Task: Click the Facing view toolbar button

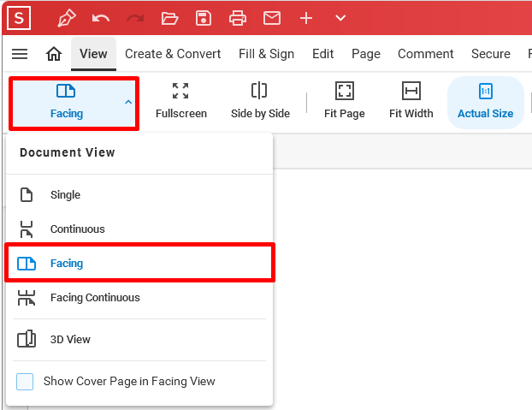Action: pos(67,103)
